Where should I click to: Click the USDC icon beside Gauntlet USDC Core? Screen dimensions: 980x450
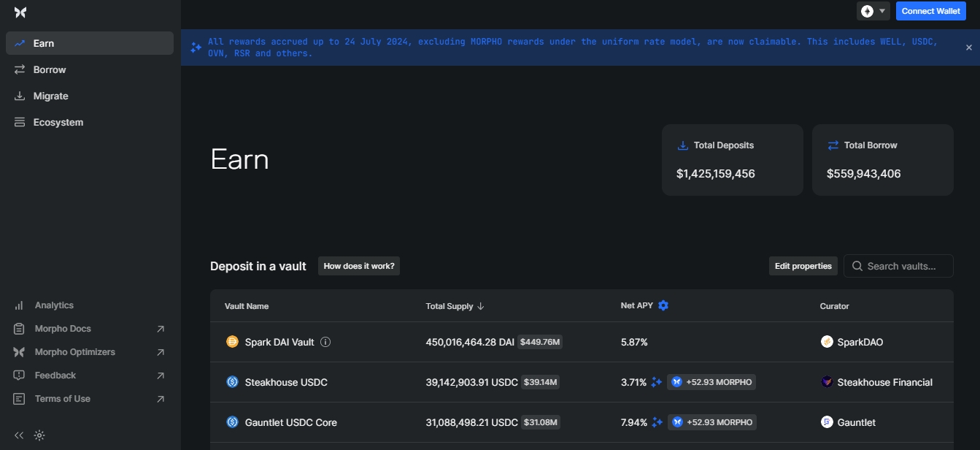click(x=233, y=422)
